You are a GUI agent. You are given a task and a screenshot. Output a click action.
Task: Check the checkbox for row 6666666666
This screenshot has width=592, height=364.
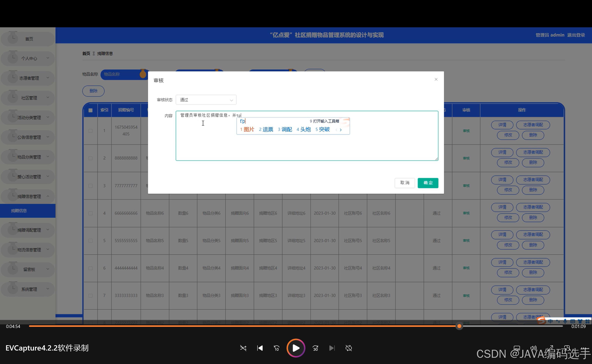point(91,213)
